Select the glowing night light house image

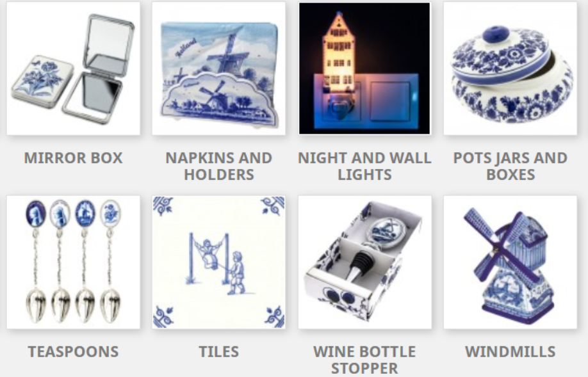point(364,68)
